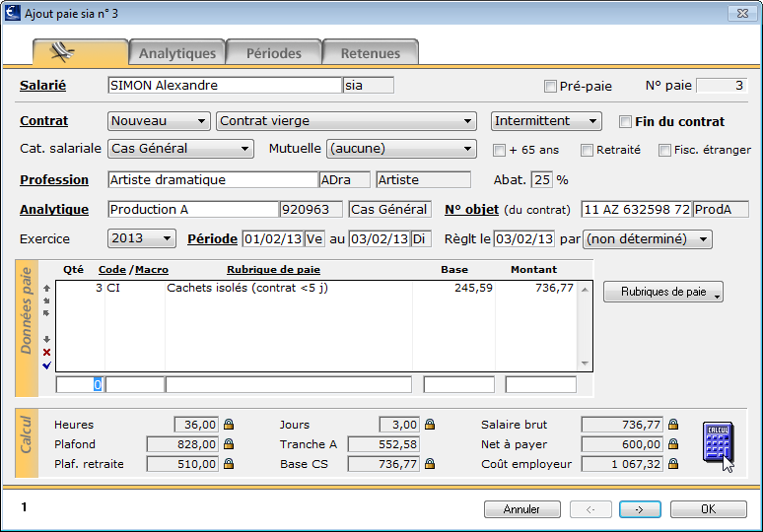This screenshot has width=763, height=532.
Task: Open the Rubriques de paie dropdown button
Action: click(x=663, y=292)
